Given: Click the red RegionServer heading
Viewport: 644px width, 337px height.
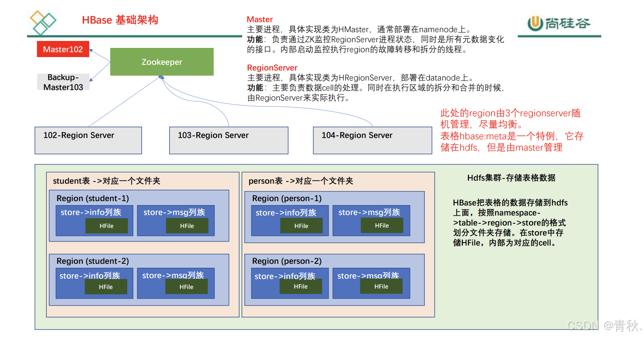Looking at the screenshot, I should tap(272, 68).
